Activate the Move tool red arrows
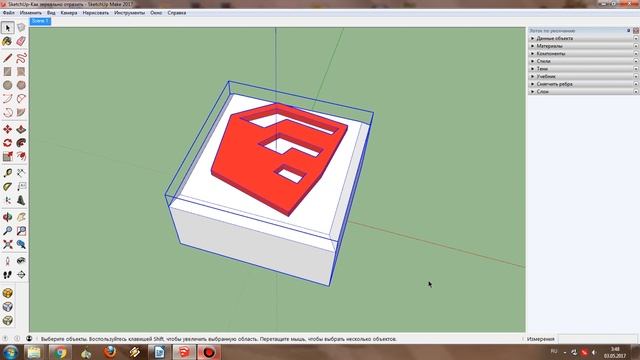This screenshot has width=640, height=360. pyautogui.click(x=7, y=129)
